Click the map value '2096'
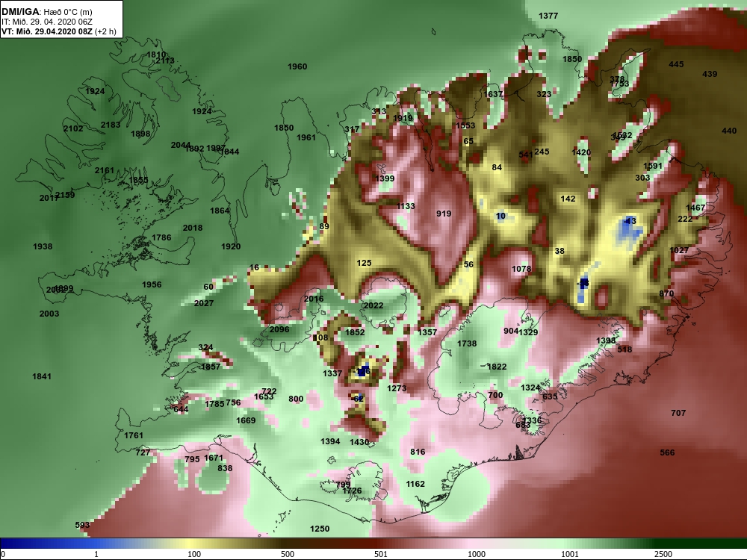This screenshot has width=747, height=560. tap(279, 329)
